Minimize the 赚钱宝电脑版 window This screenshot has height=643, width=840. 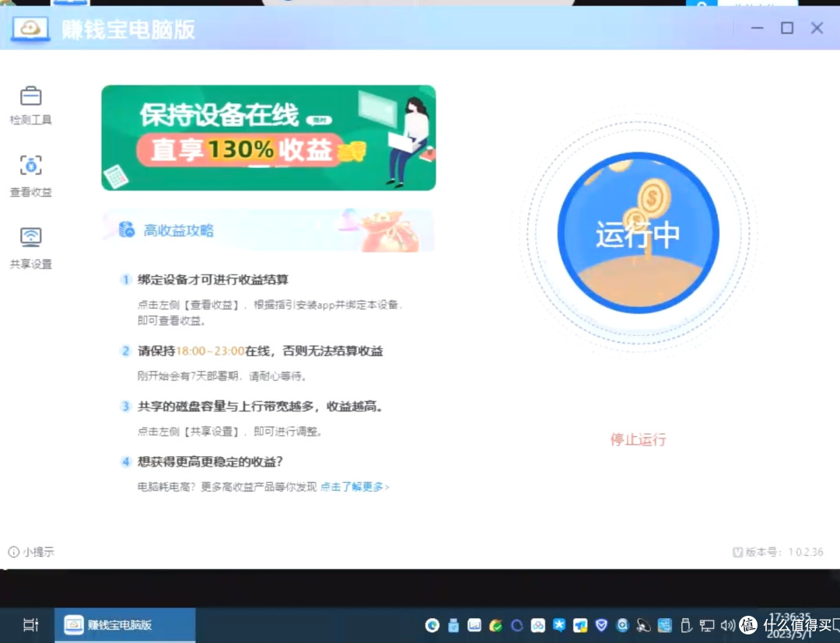(x=757, y=28)
